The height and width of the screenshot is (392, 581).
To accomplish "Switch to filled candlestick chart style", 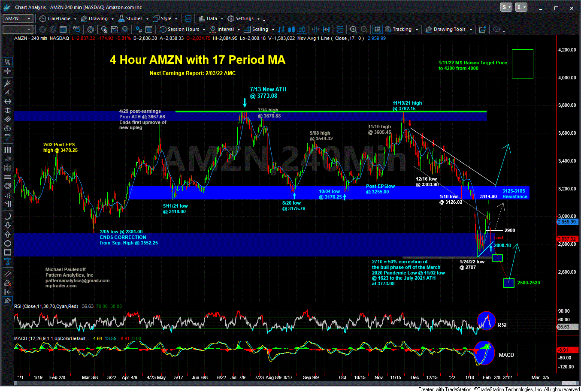I will click(292, 29).
